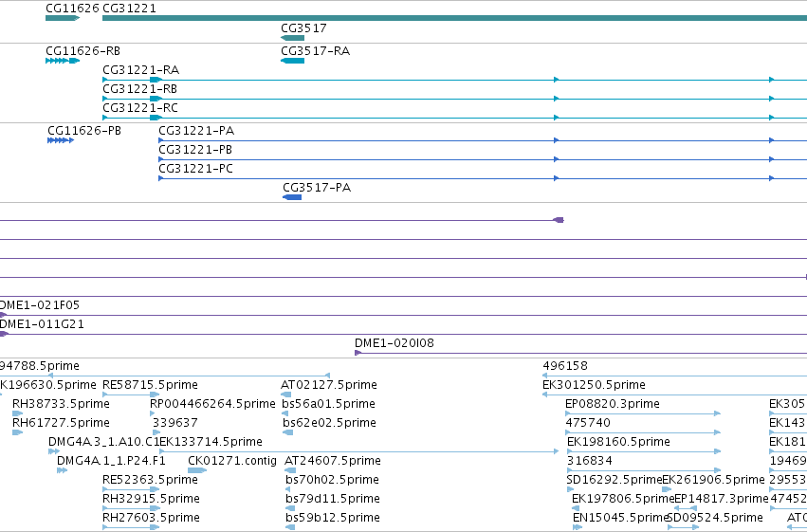Click the EP14817.3prime EST label

pyautogui.click(x=721, y=499)
